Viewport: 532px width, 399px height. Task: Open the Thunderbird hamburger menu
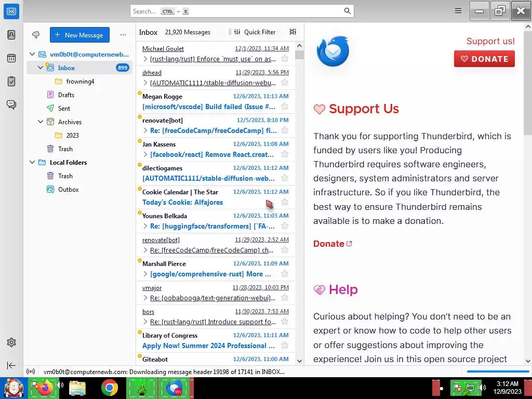coord(458,11)
